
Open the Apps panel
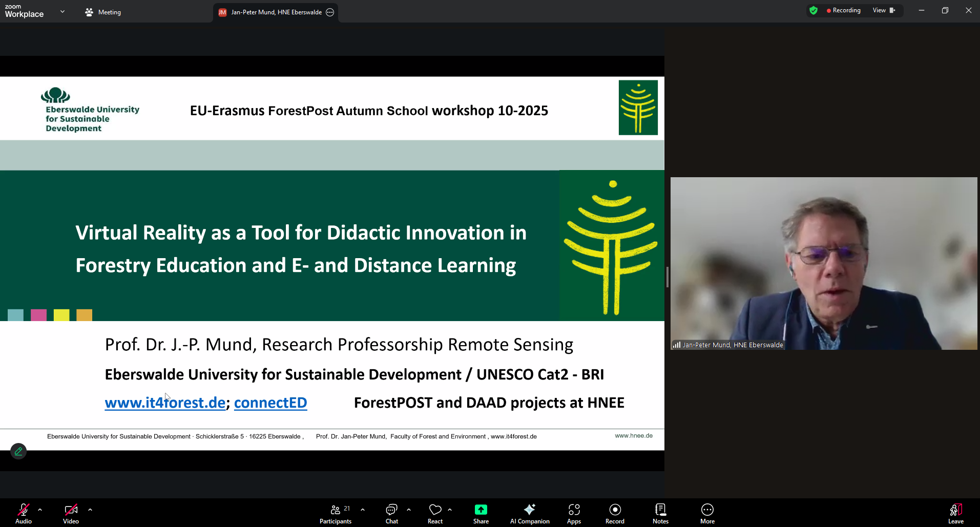[574, 514]
